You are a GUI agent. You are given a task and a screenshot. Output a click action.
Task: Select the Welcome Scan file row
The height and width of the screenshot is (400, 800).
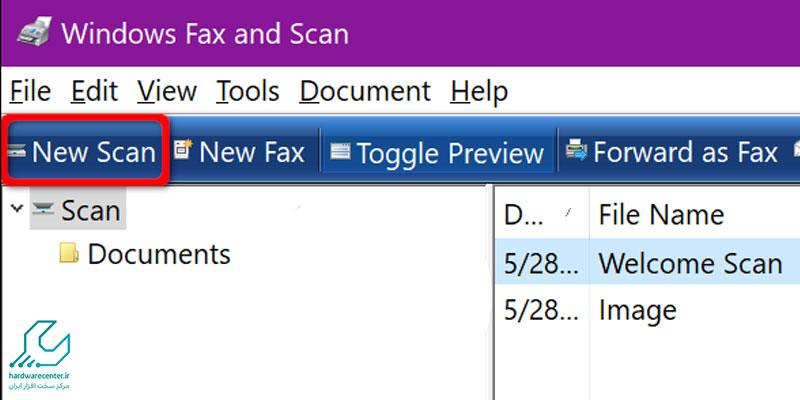[x=647, y=263]
